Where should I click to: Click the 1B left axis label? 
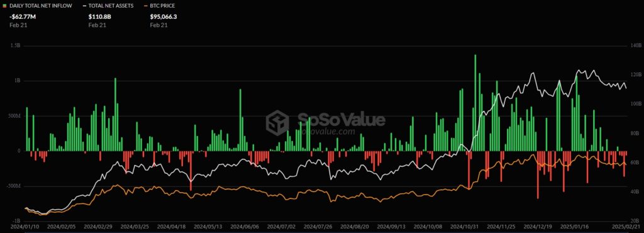tap(18, 81)
